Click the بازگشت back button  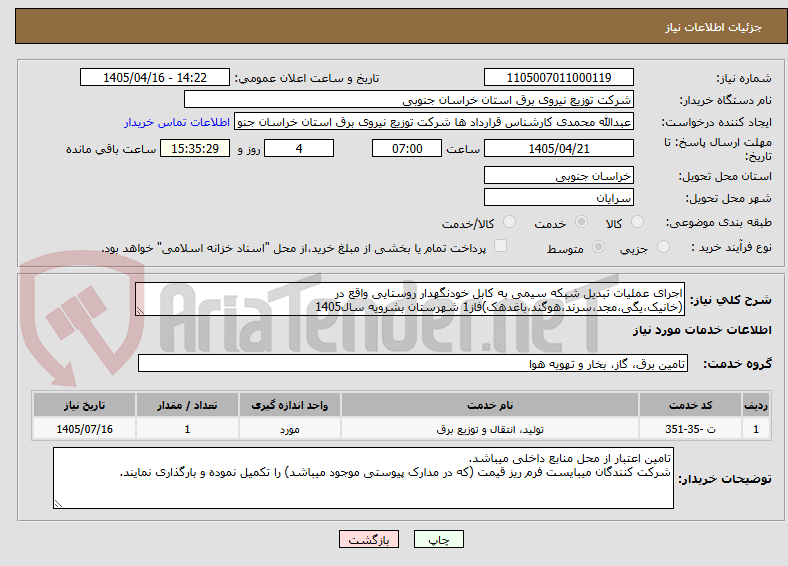coord(369,539)
